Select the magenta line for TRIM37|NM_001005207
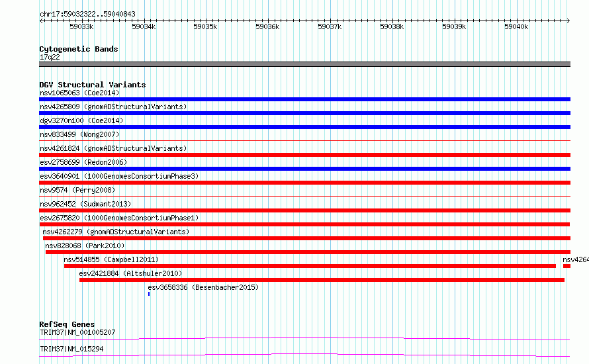The image size is (589, 364). (x=304, y=338)
